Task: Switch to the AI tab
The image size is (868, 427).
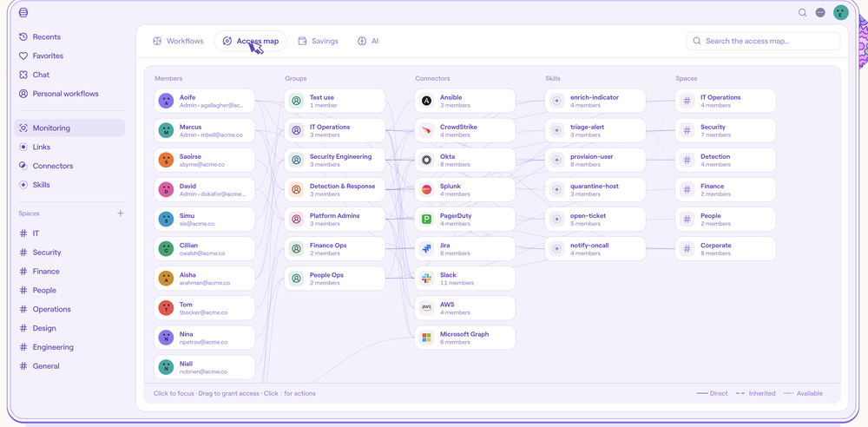Action: pyautogui.click(x=369, y=41)
